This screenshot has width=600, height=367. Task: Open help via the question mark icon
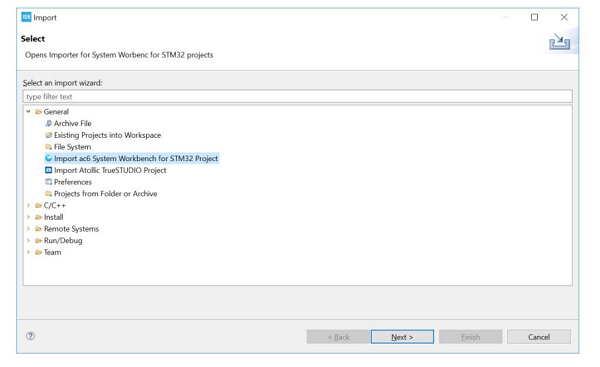click(31, 336)
